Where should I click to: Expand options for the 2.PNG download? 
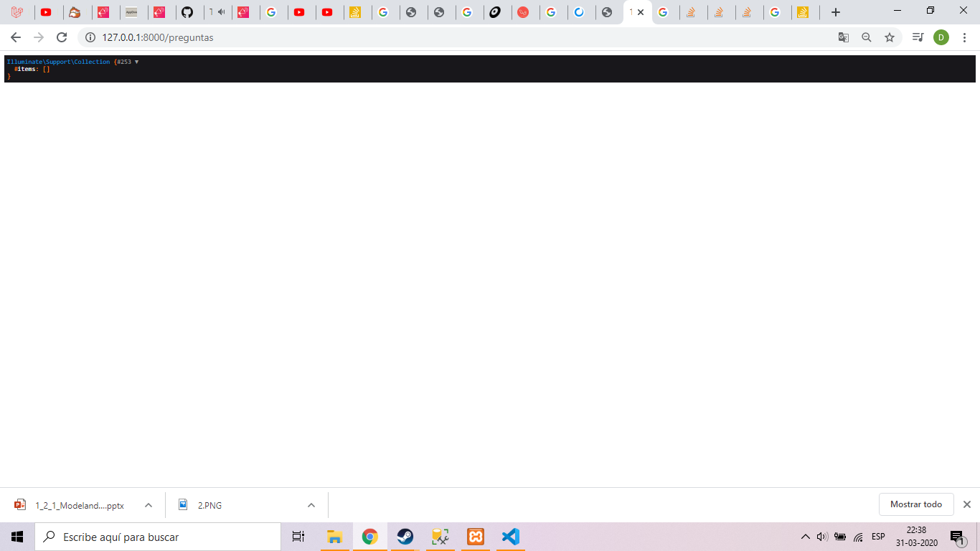click(311, 505)
